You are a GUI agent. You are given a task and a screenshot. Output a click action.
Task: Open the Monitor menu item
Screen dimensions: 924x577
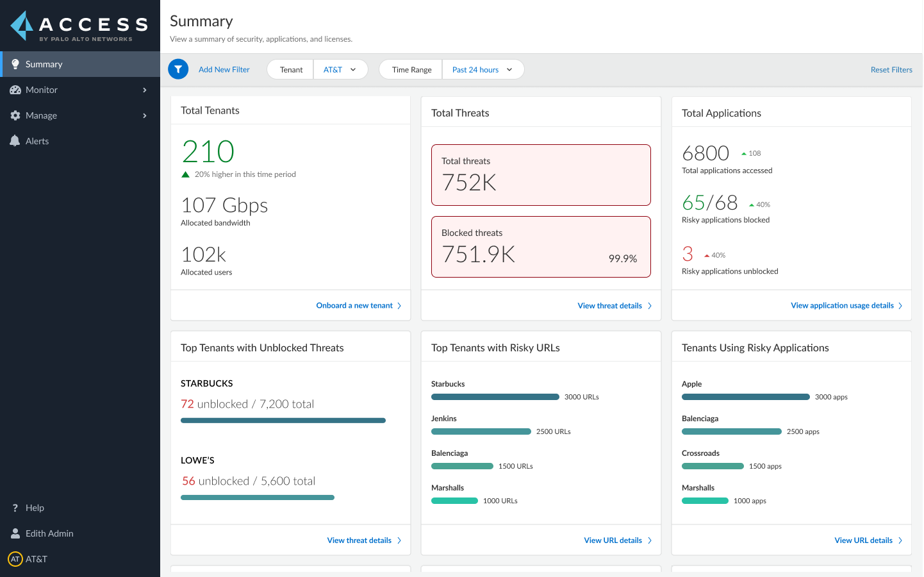point(80,90)
